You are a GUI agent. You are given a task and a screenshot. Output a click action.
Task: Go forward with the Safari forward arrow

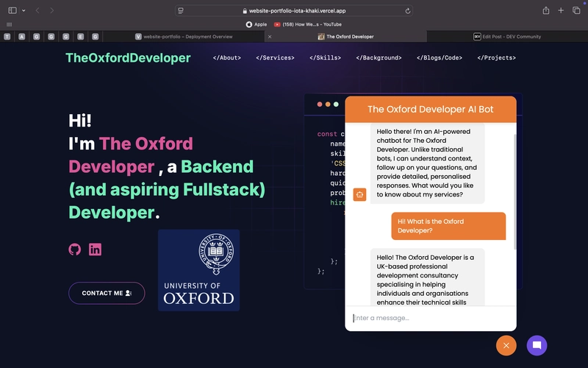point(51,10)
